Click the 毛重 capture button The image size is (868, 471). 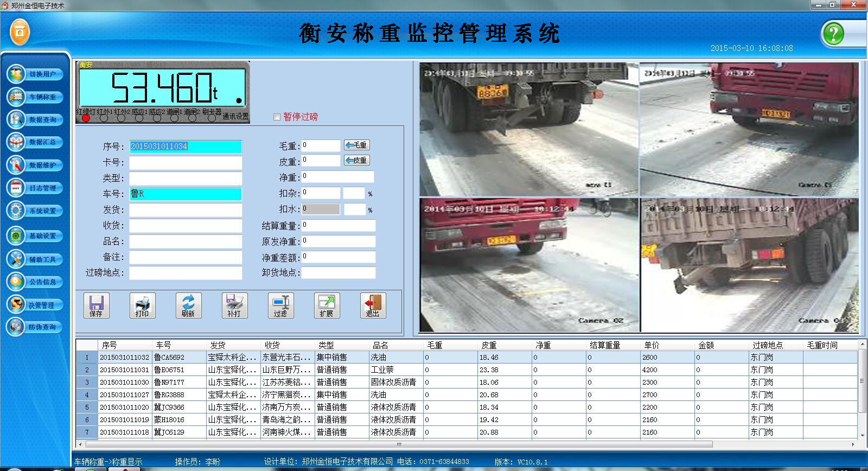(357, 145)
